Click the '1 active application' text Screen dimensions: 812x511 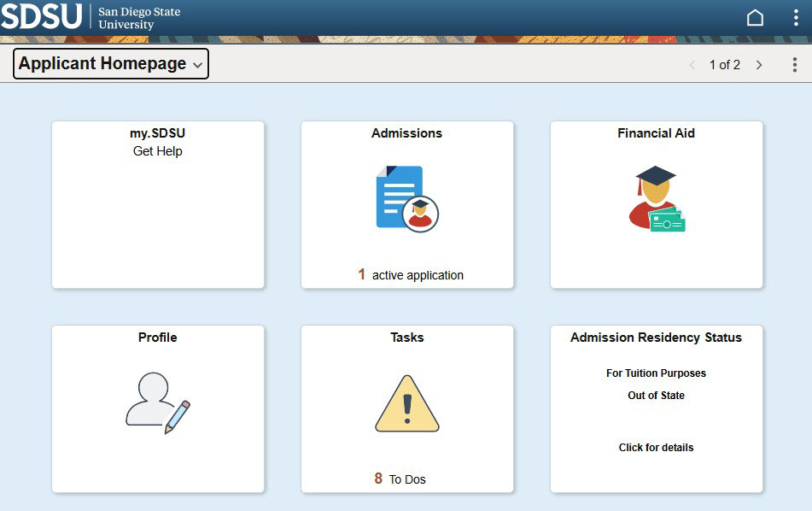click(411, 275)
